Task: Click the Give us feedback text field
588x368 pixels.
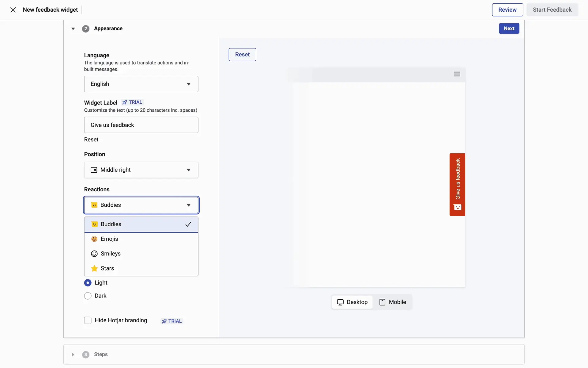Action: tap(141, 125)
